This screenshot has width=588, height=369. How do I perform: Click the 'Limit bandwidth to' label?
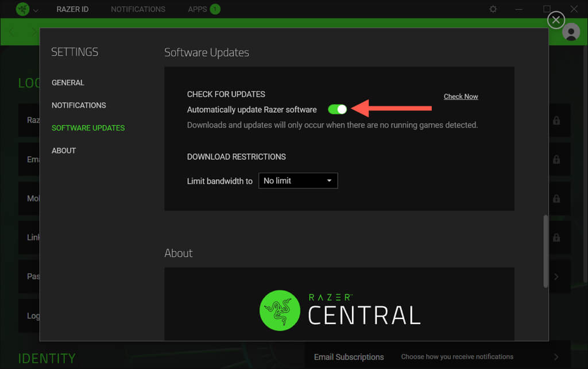[x=220, y=181]
